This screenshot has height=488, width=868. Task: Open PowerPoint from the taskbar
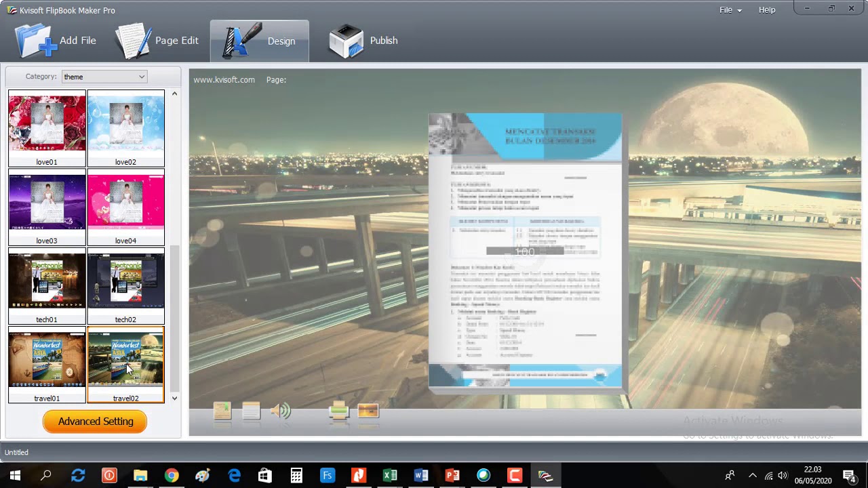pyautogui.click(x=452, y=476)
